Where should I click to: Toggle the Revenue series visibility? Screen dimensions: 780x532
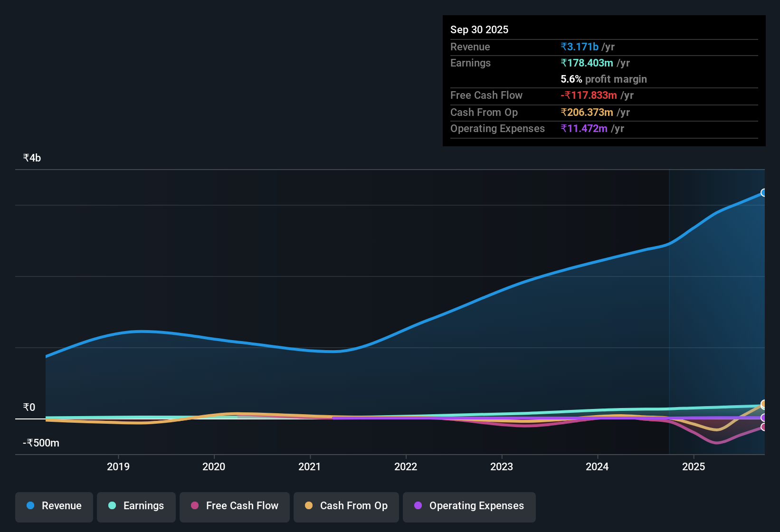(x=54, y=507)
